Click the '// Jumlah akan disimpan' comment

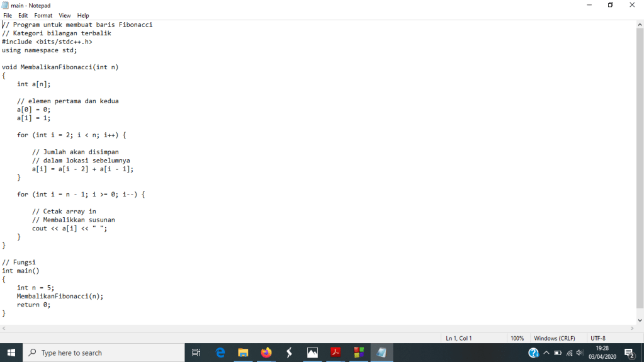click(x=75, y=152)
